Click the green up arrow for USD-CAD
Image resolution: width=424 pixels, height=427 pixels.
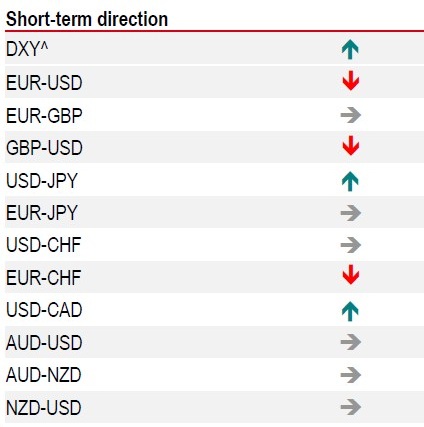coord(350,311)
